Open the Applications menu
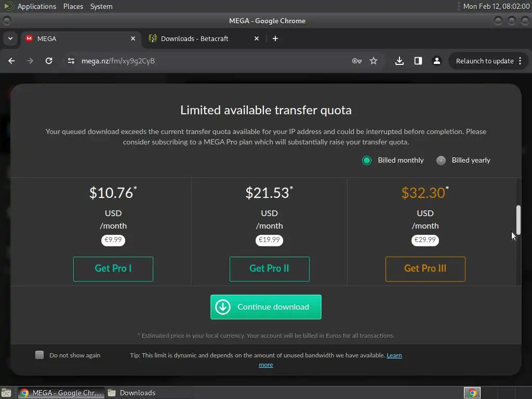Viewport: 532px width, 399px height. pyautogui.click(x=37, y=6)
